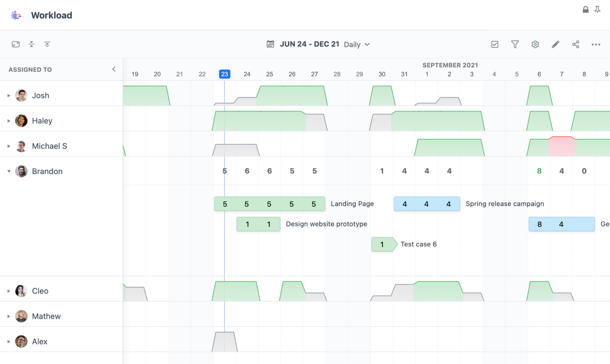610x364 pixels.
Task: Expand Haley's row
Action: click(8, 121)
